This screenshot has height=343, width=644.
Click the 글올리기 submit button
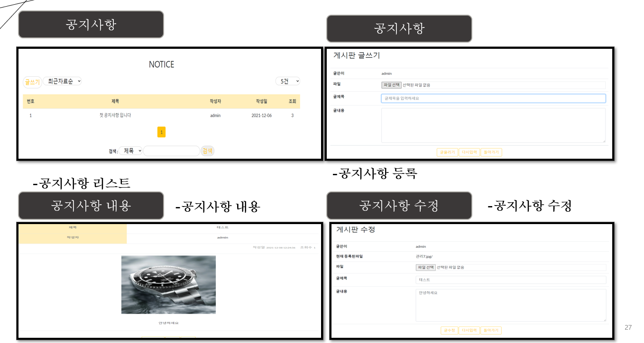click(x=447, y=153)
